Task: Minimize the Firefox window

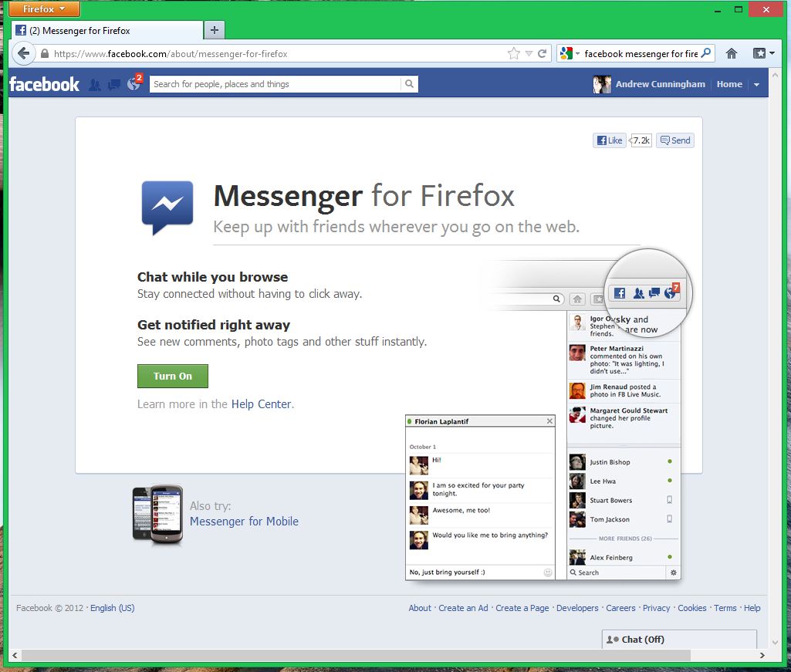Action: coord(718,9)
